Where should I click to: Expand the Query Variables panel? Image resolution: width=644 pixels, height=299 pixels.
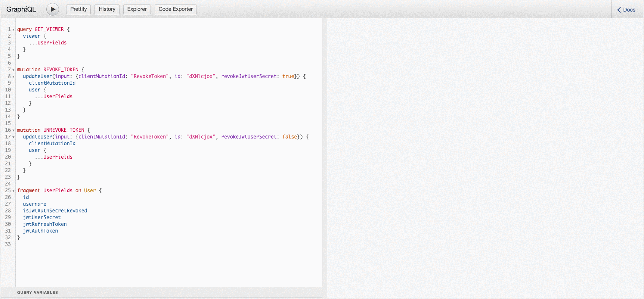pos(161,292)
